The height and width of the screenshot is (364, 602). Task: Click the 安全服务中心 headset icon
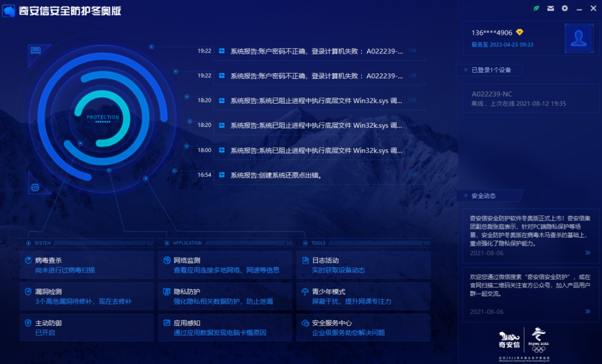305,323
